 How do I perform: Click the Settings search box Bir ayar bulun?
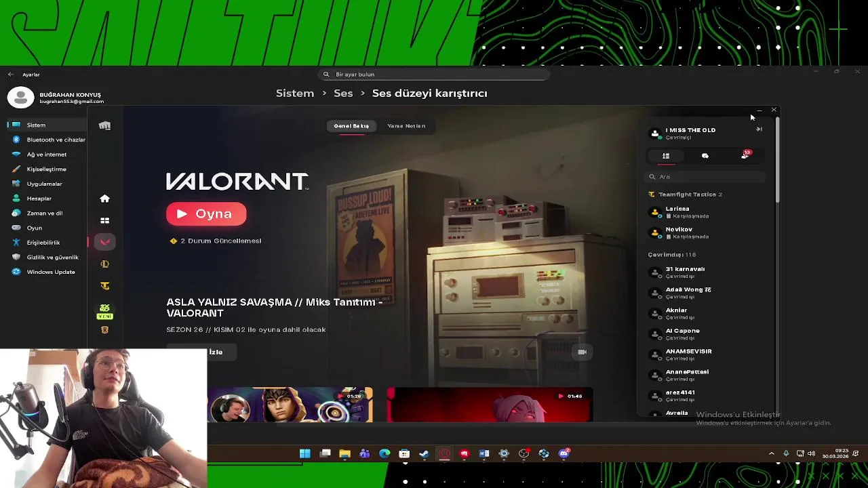point(434,75)
